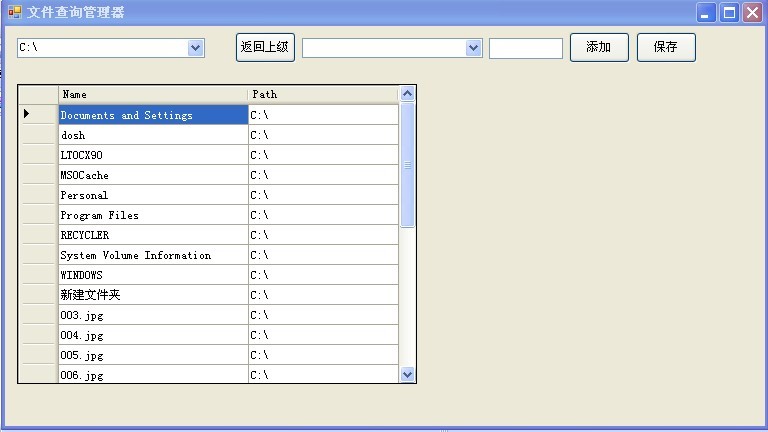Click the grid scrollbar down arrow
Viewport: 768px width, 432px height.
(x=407, y=375)
